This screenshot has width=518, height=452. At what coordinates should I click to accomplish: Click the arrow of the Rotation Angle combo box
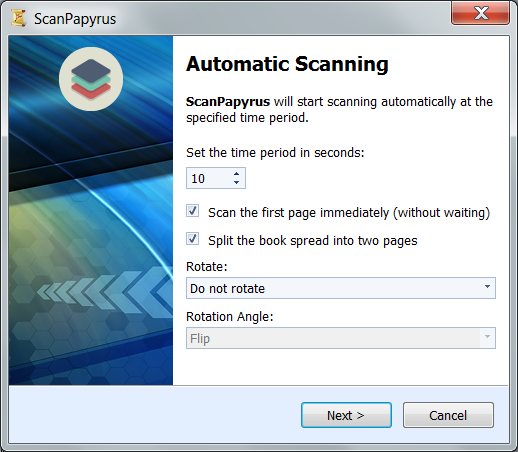[487, 337]
